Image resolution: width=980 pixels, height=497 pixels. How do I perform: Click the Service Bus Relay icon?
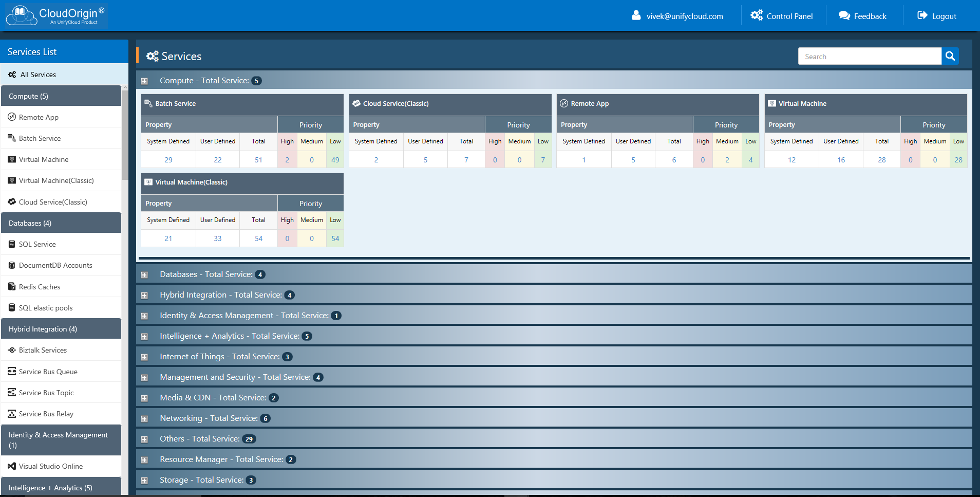(12, 414)
